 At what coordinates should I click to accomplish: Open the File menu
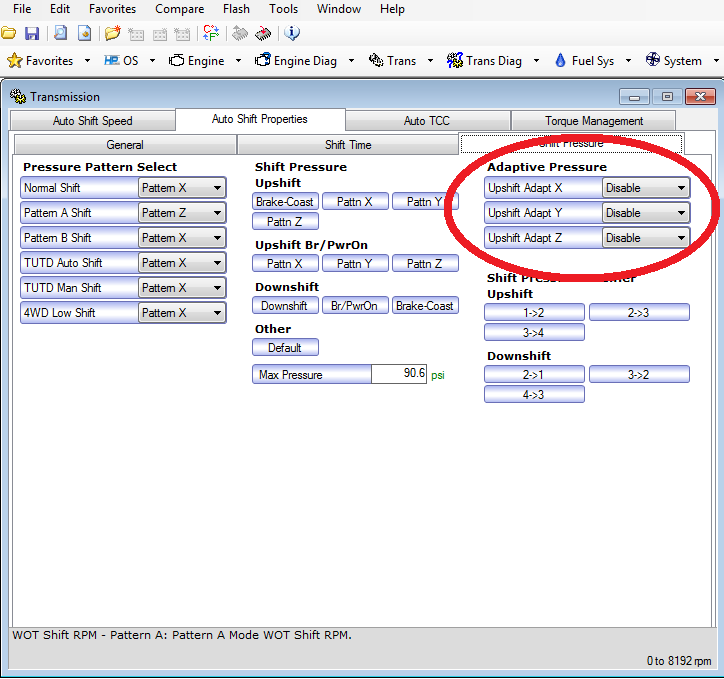tap(22, 9)
